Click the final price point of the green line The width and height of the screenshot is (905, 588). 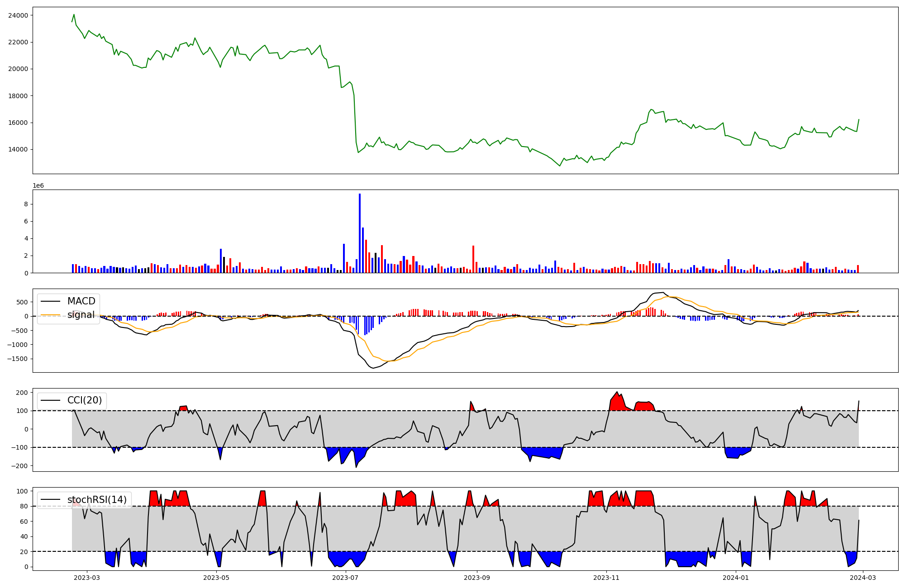pyautogui.click(x=859, y=119)
